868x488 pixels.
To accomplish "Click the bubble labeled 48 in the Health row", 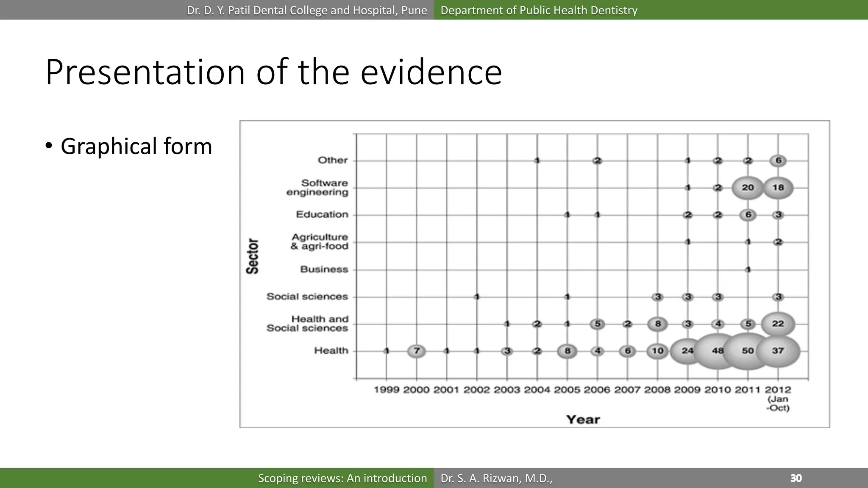I will pos(718,351).
